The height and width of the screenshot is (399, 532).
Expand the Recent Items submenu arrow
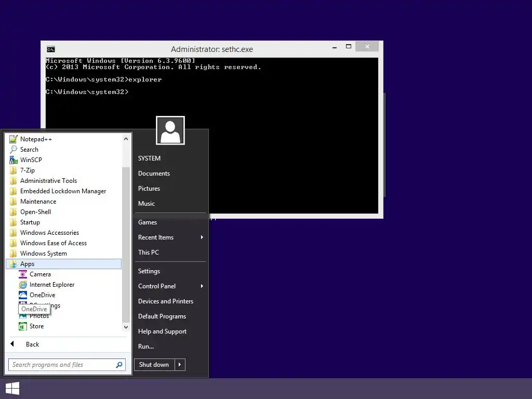tap(202, 237)
